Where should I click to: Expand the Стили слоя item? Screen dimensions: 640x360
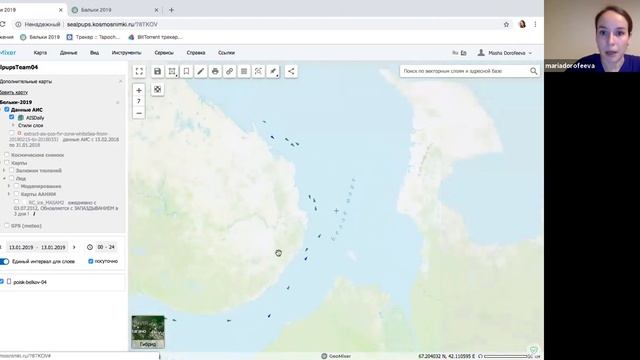click(13, 125)
